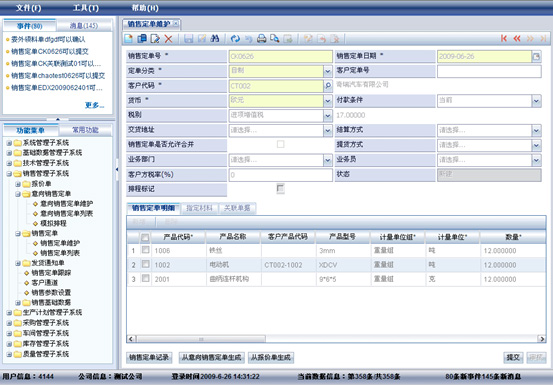Click the Export toolbar icon
Image resolution: width=553 pixels, height=385 pixels.
tap(288, 38)
